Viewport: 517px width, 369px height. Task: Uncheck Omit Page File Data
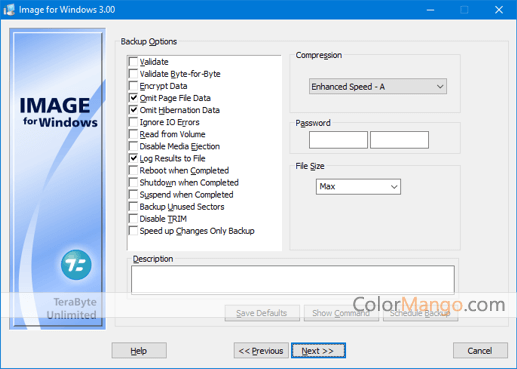coord(133,98)
